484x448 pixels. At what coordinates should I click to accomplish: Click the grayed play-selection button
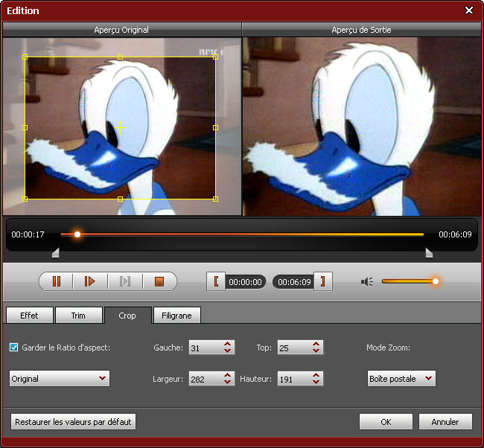click(x=124, y=281)
